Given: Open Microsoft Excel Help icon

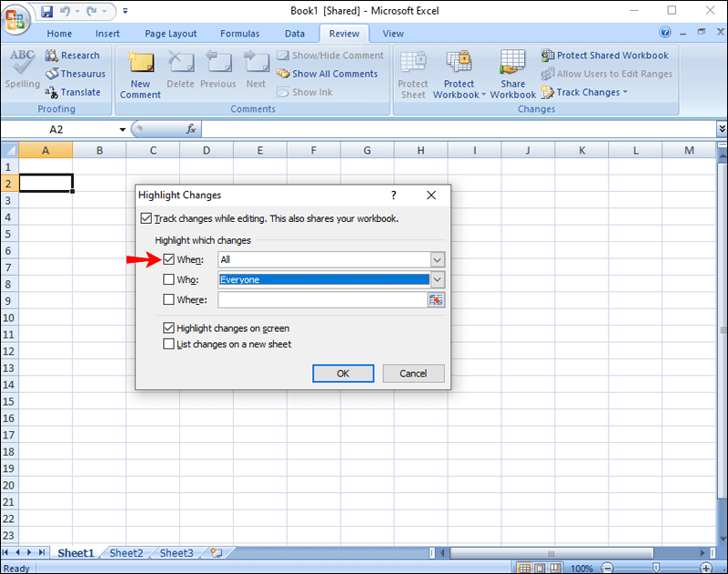Looking at the screenshot, I should tap(665, 32).
